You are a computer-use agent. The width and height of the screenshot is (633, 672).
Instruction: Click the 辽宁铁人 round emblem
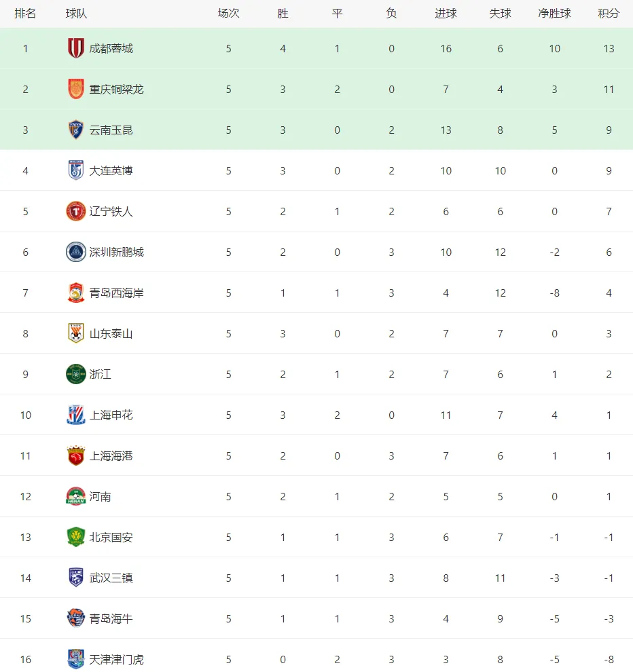(x=76, y=211)
